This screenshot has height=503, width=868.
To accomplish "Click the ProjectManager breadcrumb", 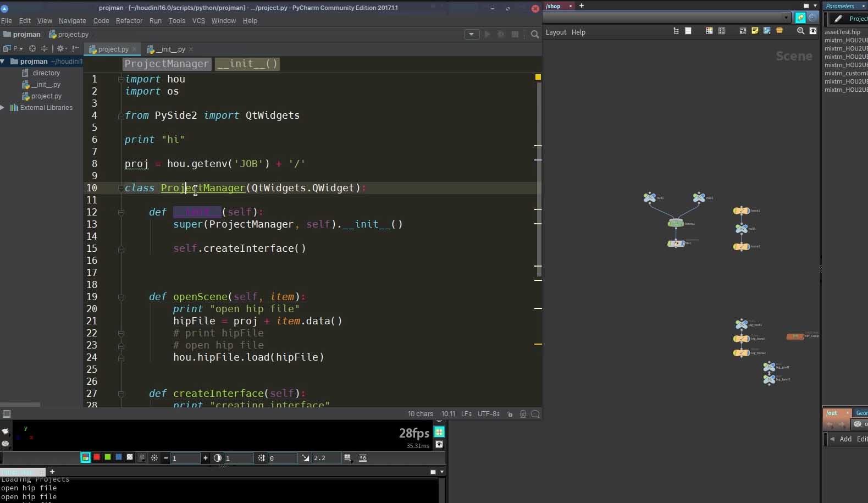I will pos(167,64).
